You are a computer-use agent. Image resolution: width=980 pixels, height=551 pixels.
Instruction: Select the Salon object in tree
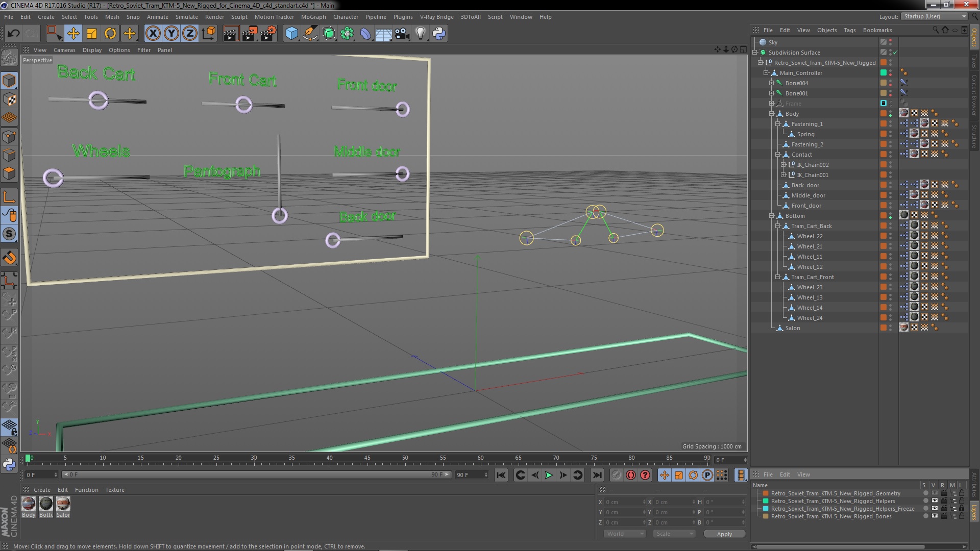[792, 328]
